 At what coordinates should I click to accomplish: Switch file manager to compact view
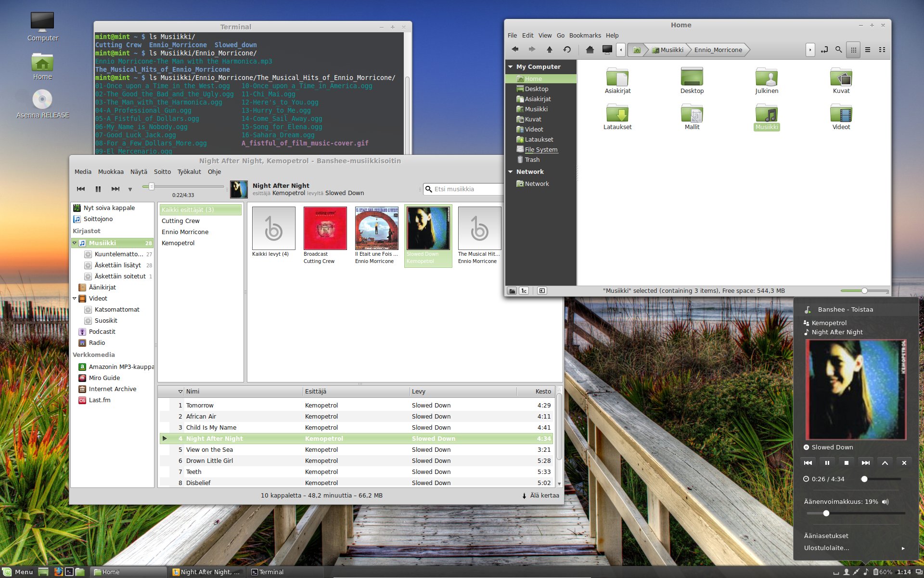click(x=882, y=50)
